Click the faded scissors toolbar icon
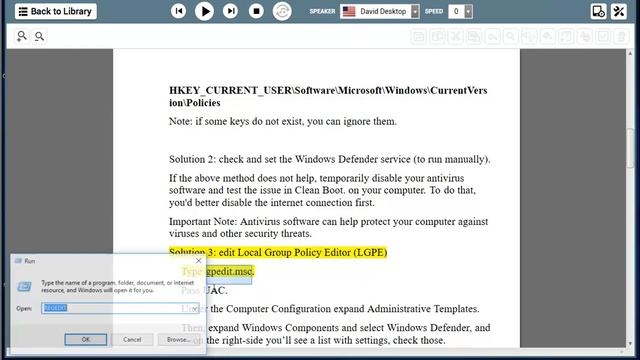This screenshot has height=360, width=640. click(x=455, y=36)
